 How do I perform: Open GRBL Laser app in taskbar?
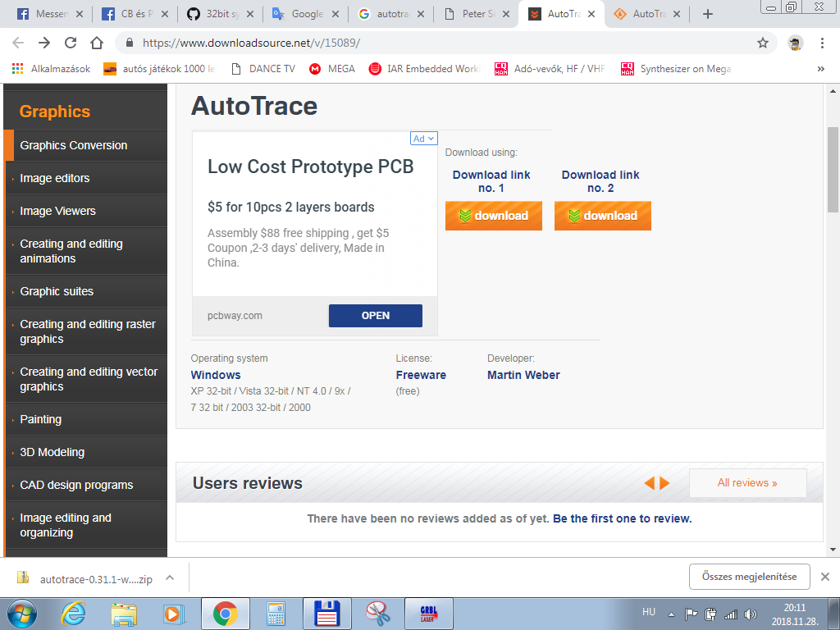(428, 614)
